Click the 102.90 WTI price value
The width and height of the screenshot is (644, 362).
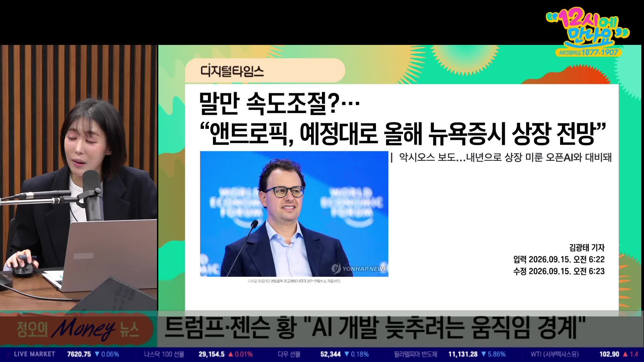click(609, 354)
